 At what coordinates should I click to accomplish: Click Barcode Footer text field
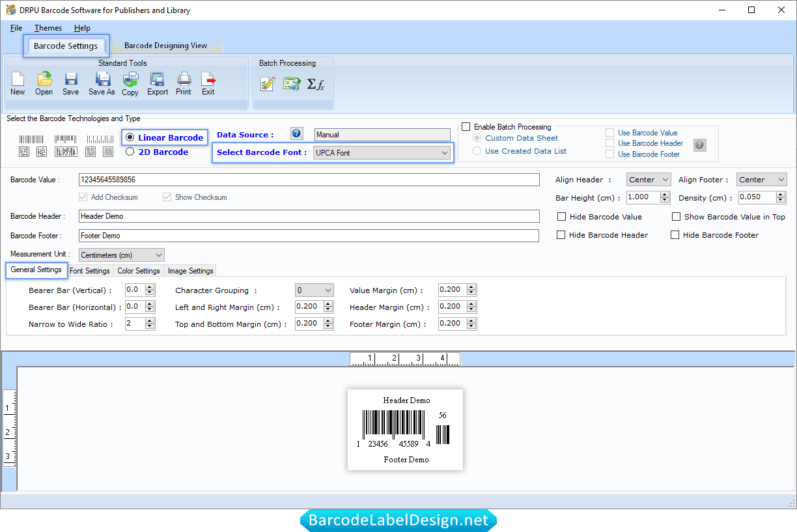(309, 236)
